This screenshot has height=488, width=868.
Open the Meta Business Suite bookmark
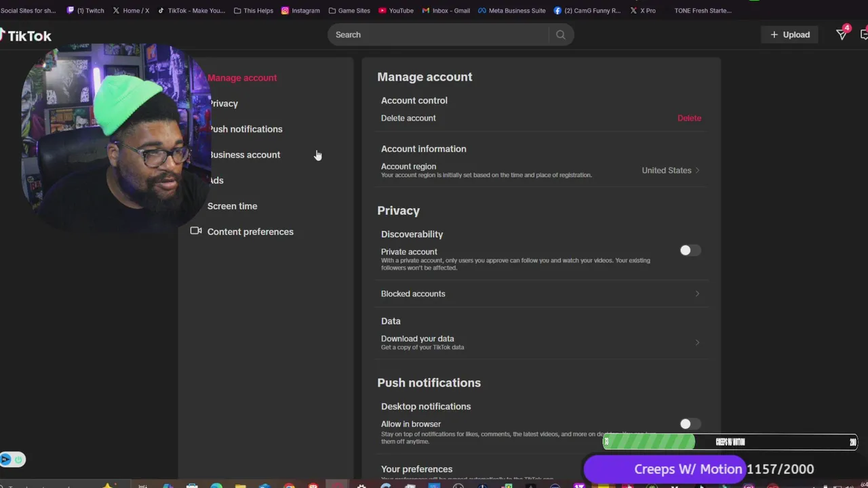coord(512,11)
